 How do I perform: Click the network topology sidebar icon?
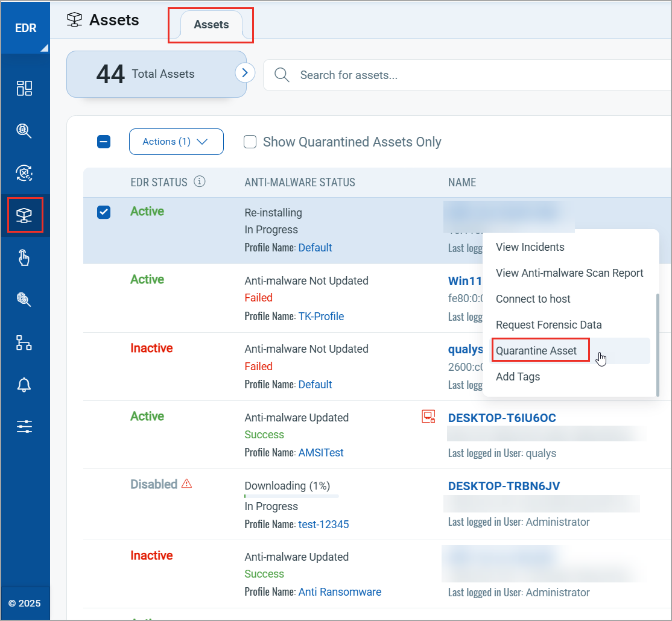[x=25, y=342]
